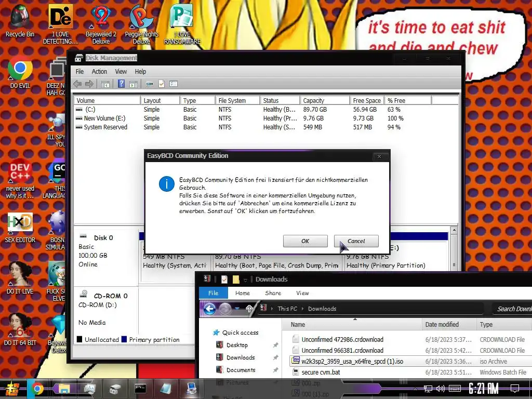Click the explorer Forward navigation button
Screen dimensions: 532x399
pyautogui.click(x=225, y=309)
